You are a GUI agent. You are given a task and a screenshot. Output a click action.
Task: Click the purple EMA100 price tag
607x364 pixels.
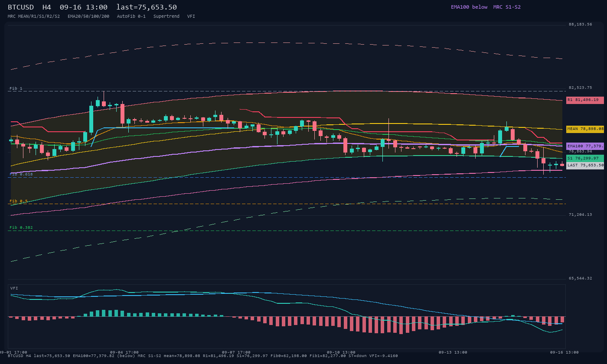click(x=585, y=146)
